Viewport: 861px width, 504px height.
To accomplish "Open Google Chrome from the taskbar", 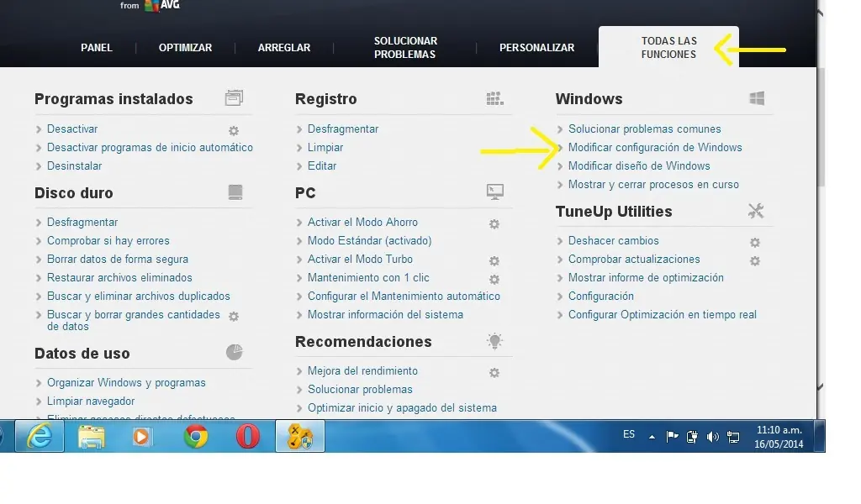I will click(195, 437).
